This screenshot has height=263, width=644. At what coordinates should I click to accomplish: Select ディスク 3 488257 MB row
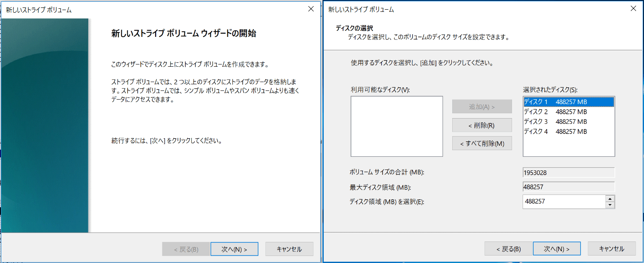568,122
